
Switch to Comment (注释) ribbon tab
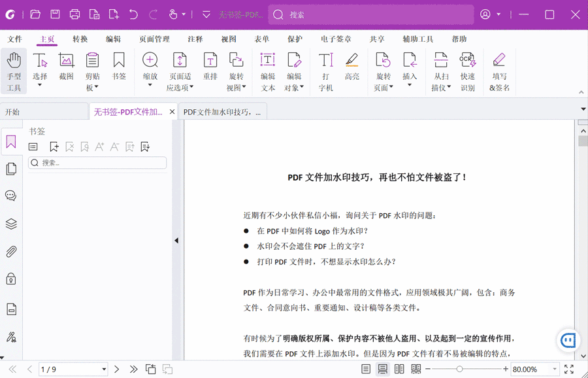click(195, 39)
